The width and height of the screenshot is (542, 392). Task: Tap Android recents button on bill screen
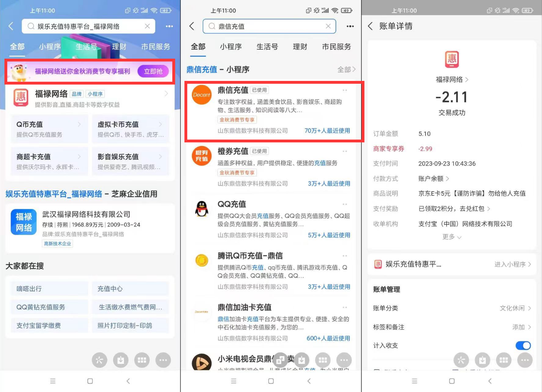coord(414,381)
